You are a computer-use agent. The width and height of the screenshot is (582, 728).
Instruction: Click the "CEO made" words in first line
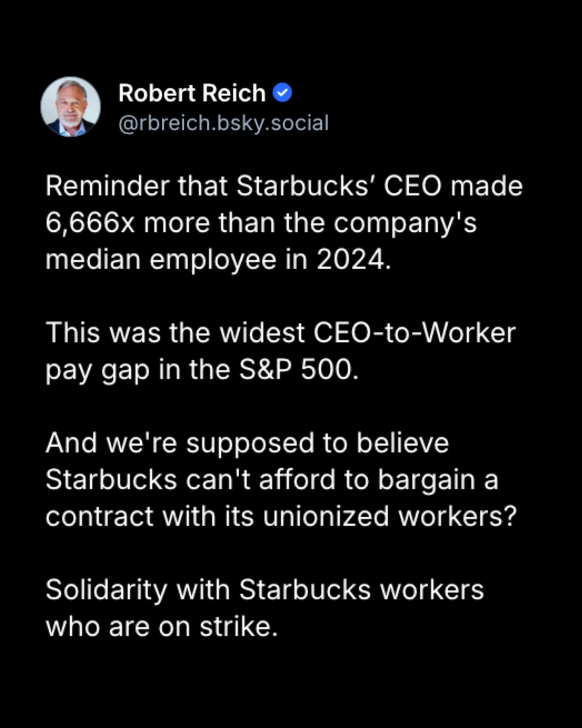(453, 186)
